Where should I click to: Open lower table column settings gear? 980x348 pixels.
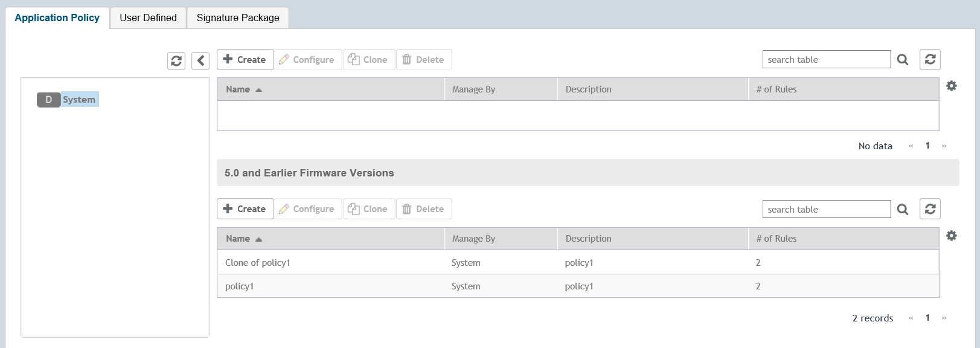pyautogui.click(x=952, y=236)
